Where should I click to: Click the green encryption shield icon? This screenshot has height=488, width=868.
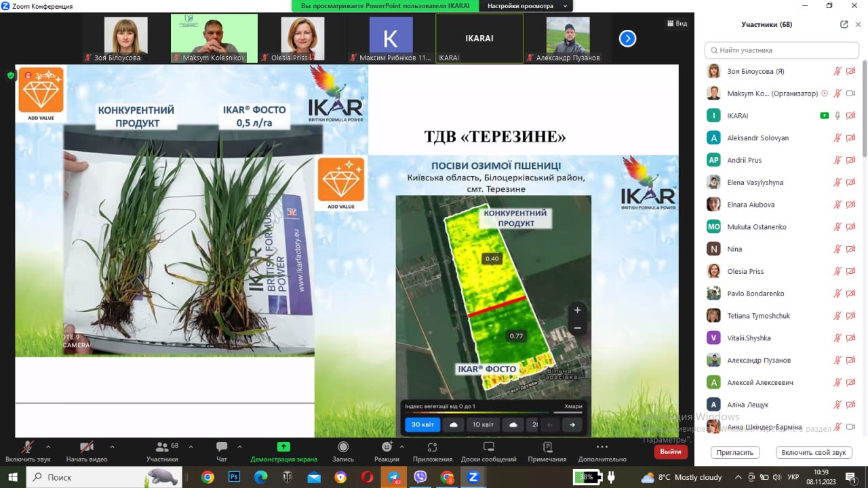pos(11,75)
